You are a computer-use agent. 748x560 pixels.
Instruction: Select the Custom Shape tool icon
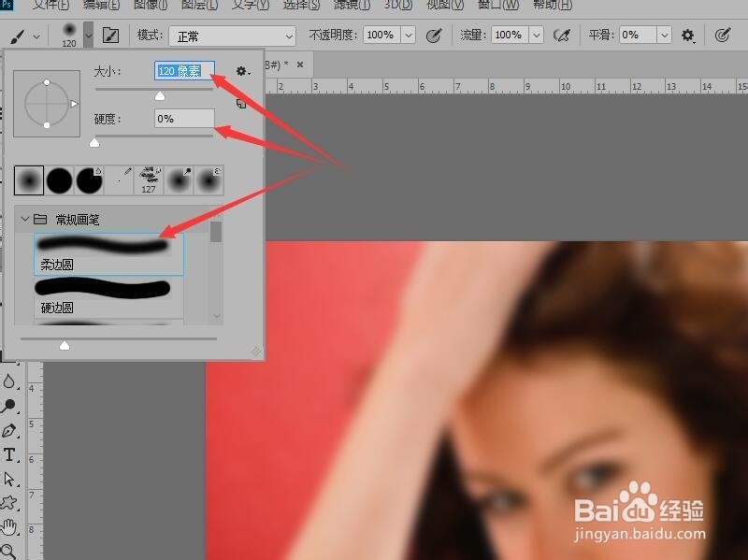click(9, 503)
